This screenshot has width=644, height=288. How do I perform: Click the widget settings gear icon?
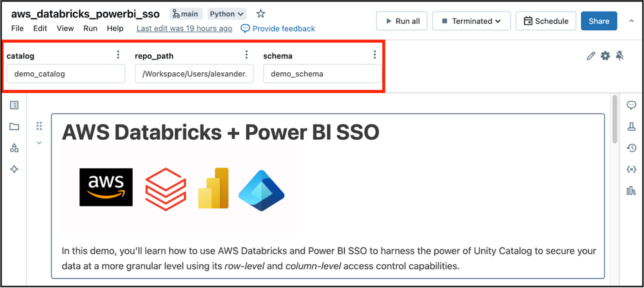605,56
